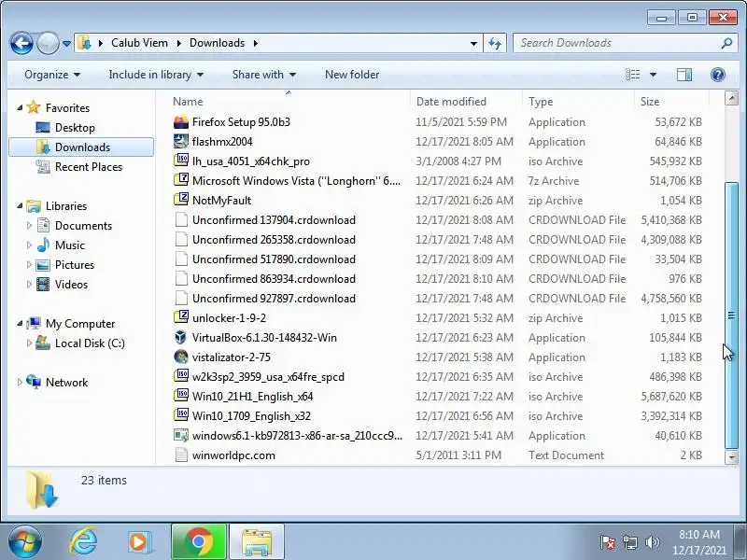Click the magnifier search icon
The image size is (747, 560).
pos(727,43)
